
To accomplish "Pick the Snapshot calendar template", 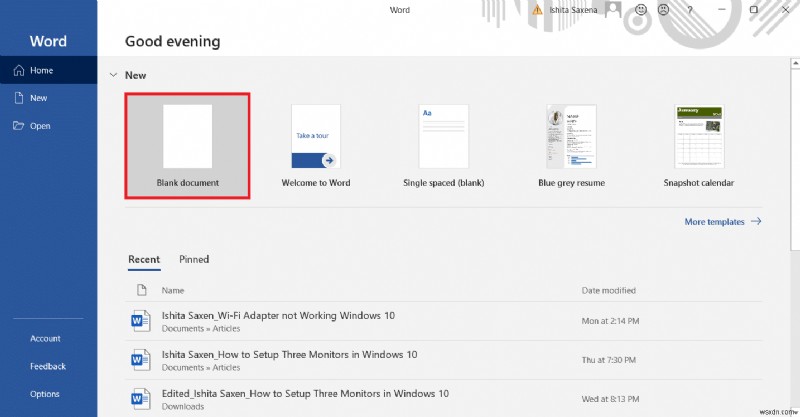I will point(699,145).
